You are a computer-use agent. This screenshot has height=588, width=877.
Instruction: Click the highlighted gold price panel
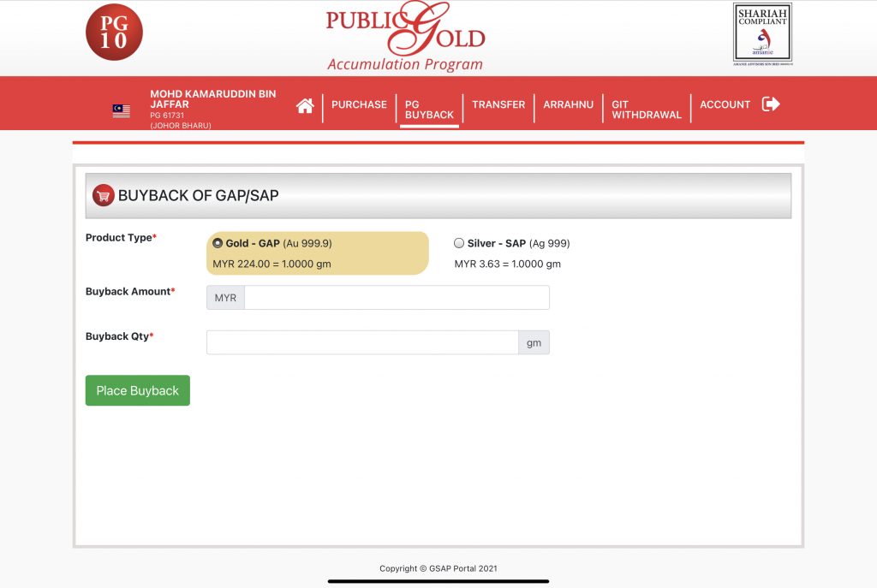[x=317, y=253]
